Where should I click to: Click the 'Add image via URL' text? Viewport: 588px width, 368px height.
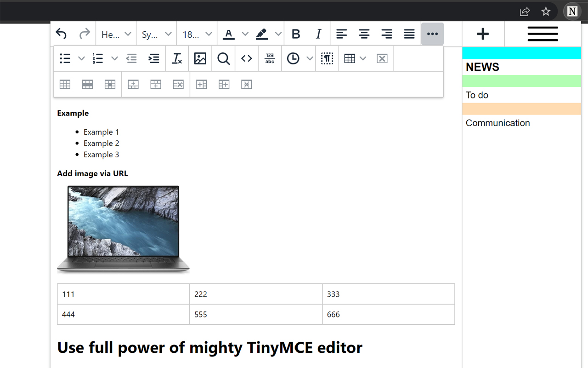click(x=92, y=173)
